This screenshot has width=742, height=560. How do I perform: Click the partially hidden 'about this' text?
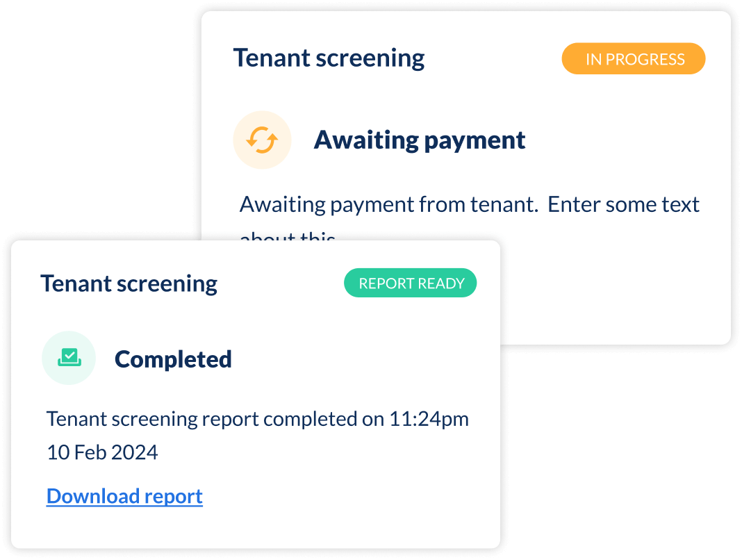point(288,236)
